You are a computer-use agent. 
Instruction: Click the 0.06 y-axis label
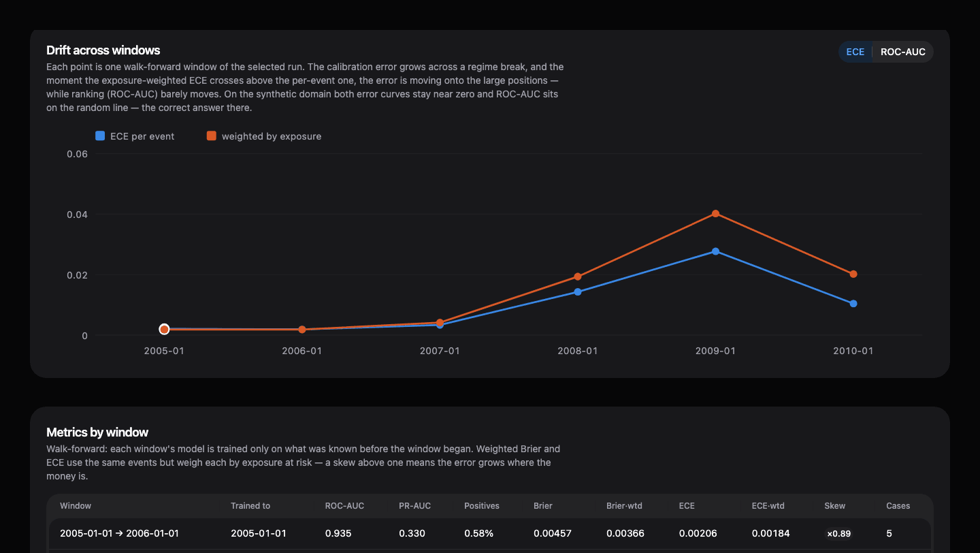pyautogui.click(x=78, y=154)
